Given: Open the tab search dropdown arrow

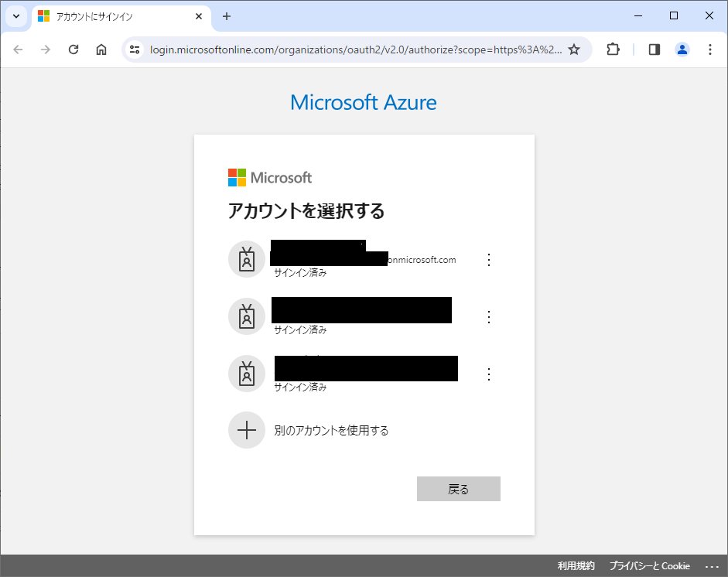Looking at the screenshot, I should (x=16, y=16).
